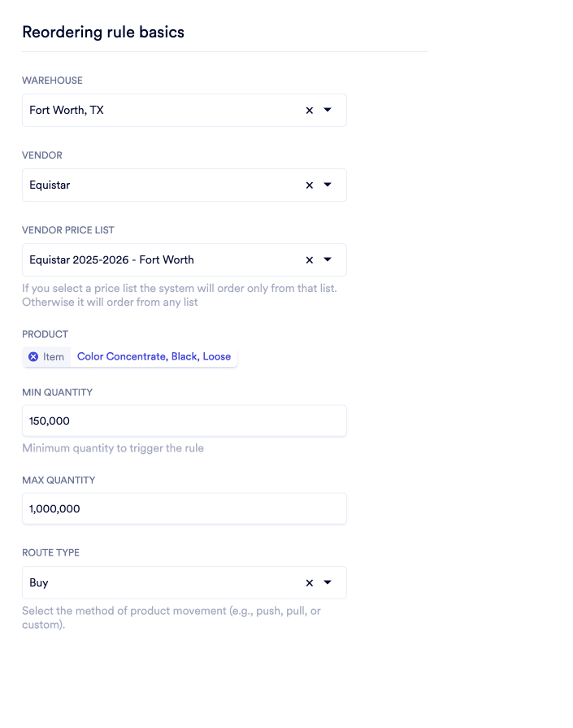Click the Max Quantity input field

pos(184,508)
